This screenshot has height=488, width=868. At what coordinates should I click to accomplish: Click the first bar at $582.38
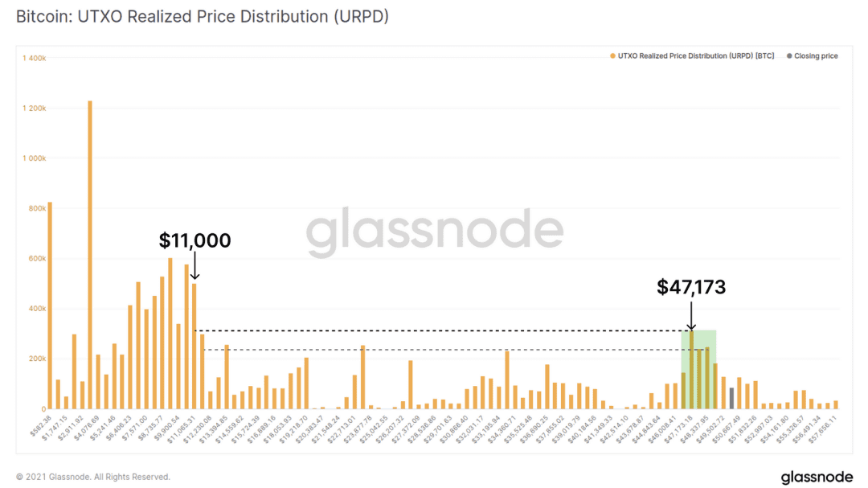coord(50,306)
